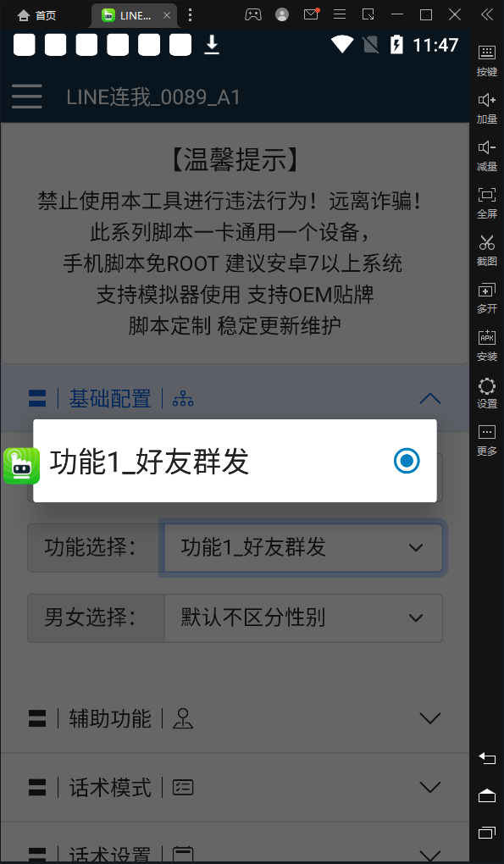Select the 功能1_好友群发 radio option

coord(235,461)
